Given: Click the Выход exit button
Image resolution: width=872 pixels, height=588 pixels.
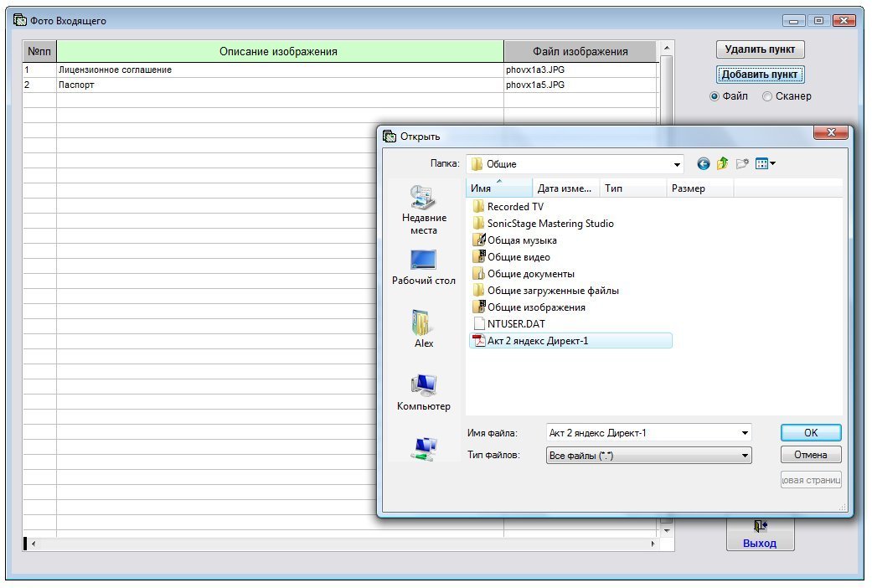Looking at the screenshot, I should [760, 534].
